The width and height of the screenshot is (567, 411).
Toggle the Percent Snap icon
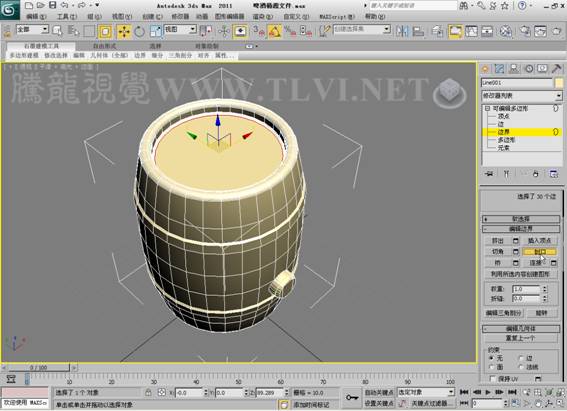coord(290,31)
